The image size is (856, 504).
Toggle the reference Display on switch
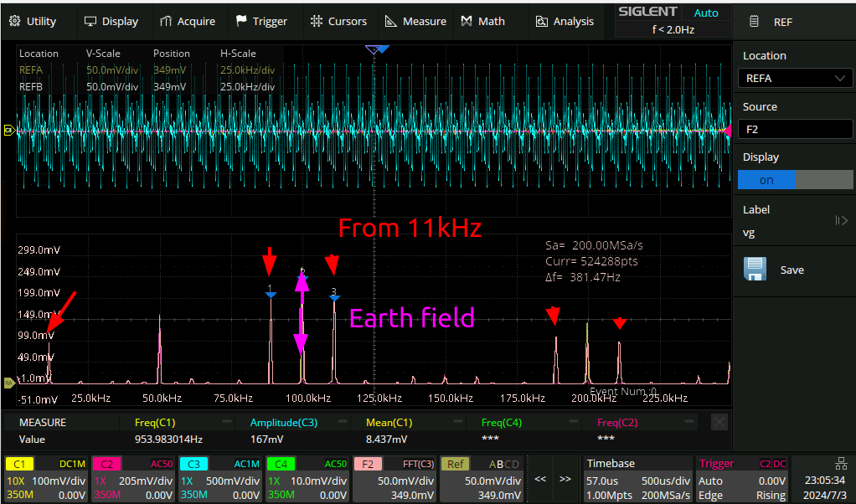tap(794, 180)
